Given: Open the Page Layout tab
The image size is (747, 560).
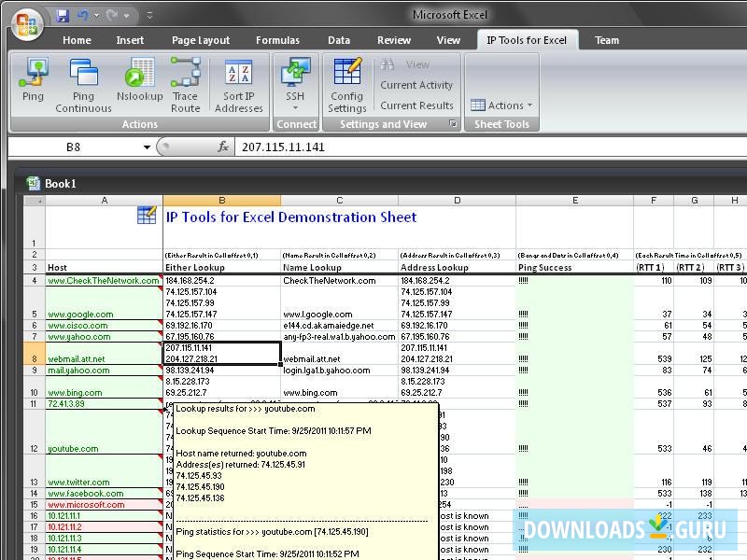Looking at the screenshot, I should point(201,40).
